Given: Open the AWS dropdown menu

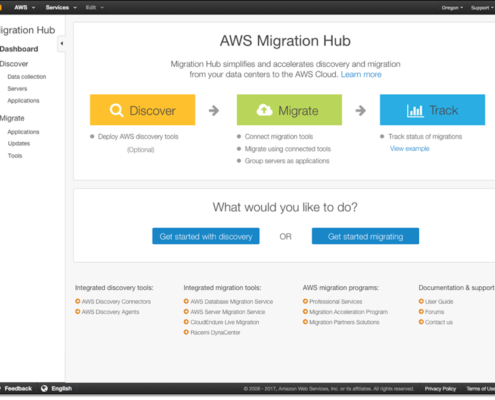Looking at the screenshot, I should [x=25, y=7].
